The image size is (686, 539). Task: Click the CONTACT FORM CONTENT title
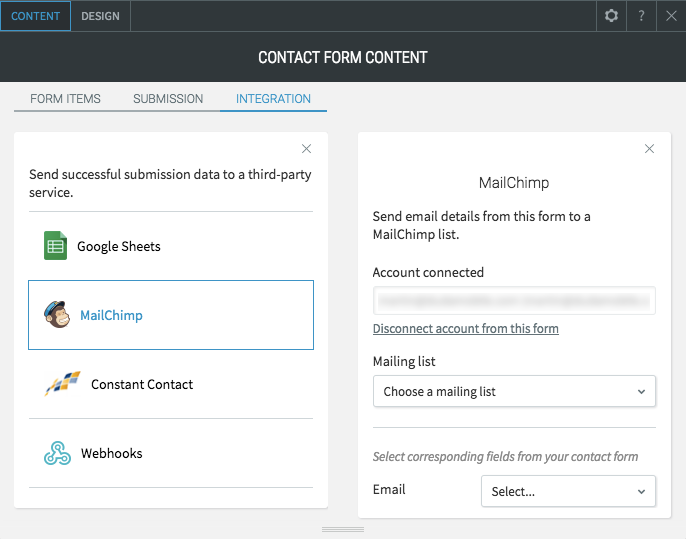343,57
